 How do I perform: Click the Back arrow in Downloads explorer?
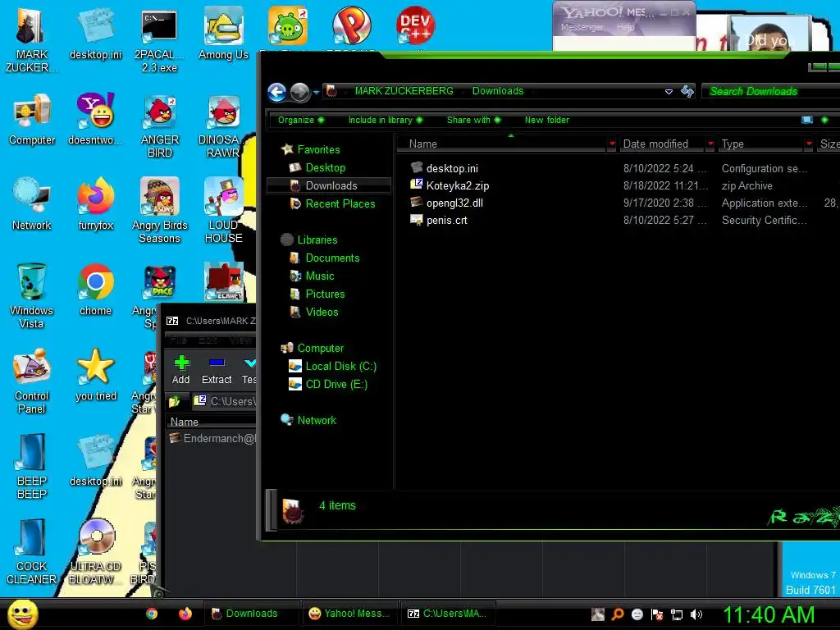click(277, 92)
